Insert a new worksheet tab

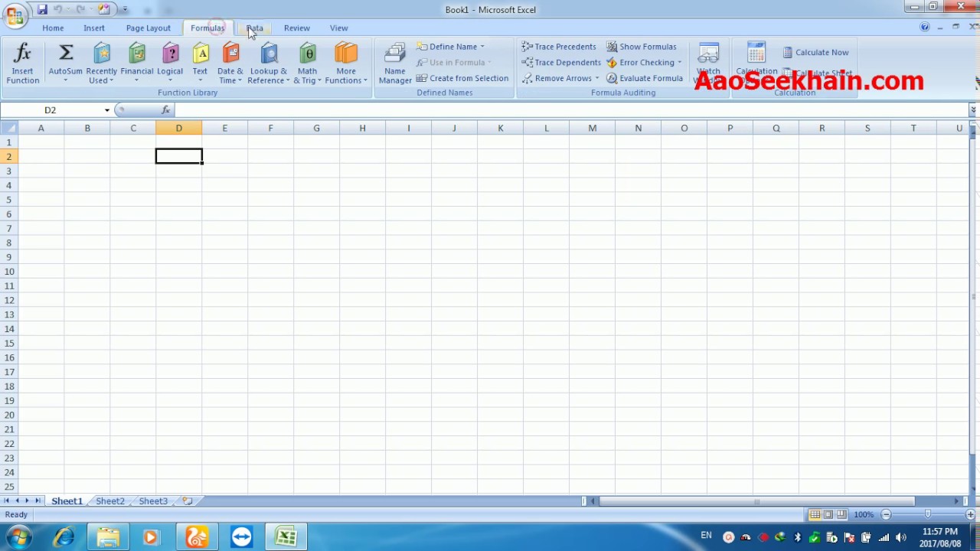point(187,501)
